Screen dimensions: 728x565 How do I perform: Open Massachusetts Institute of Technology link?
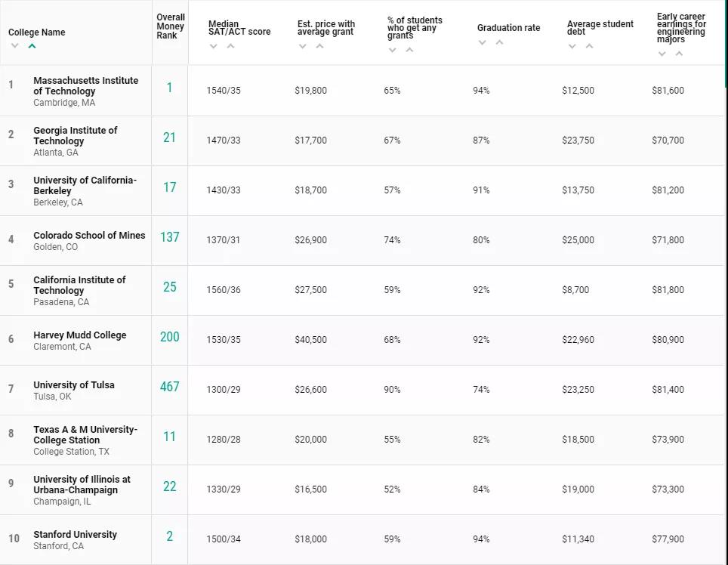[x=85, y=85]
